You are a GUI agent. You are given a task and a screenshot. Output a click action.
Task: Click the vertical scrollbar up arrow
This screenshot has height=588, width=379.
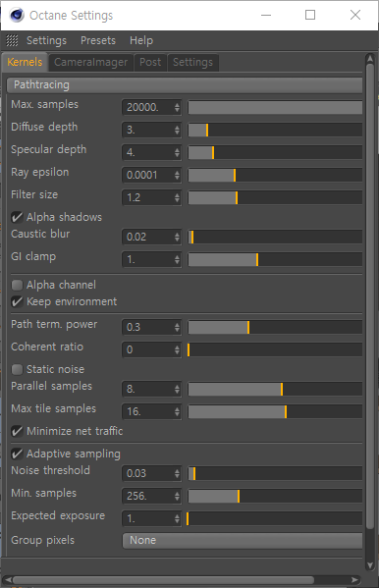370,58
